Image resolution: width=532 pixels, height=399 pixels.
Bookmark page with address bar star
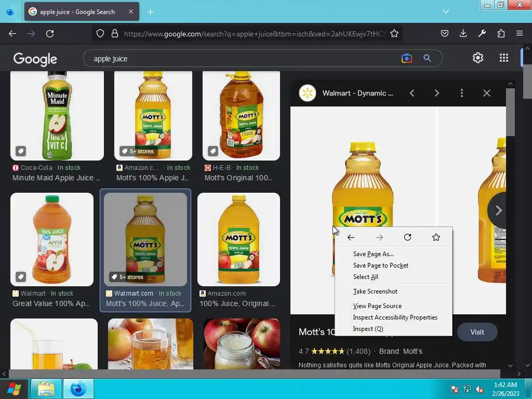(x=394, y=33)
